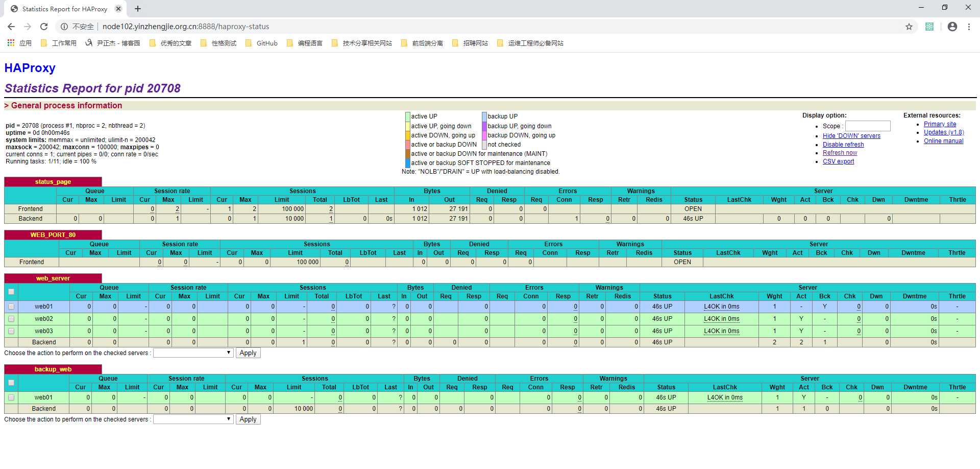Open Chrome three-dot menu
This screenshot has height=469, width=980.
[x=969, y=27]
